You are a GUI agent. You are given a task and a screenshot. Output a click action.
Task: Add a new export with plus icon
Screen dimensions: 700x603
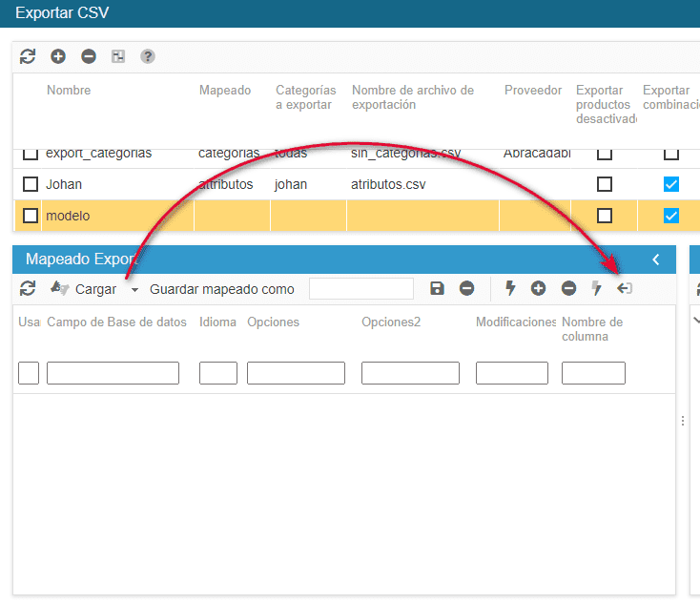[58, 56]
